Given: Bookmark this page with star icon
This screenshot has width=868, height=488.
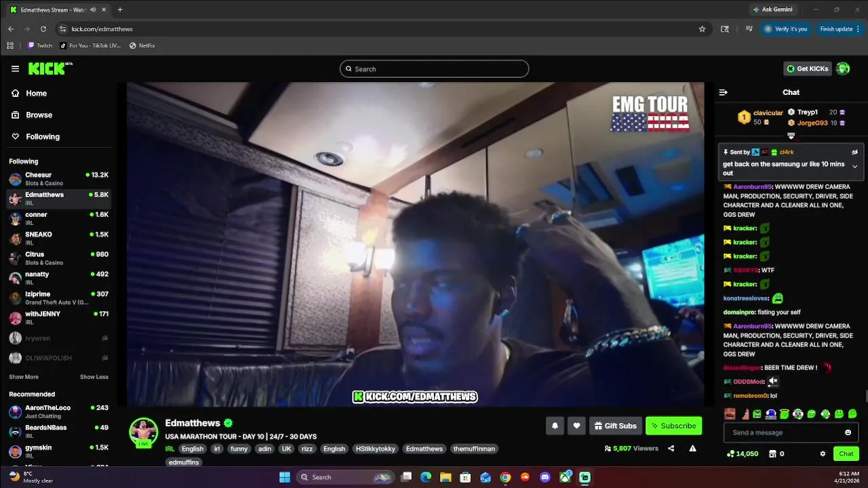Looking at the screenshot, I should 702,29.
